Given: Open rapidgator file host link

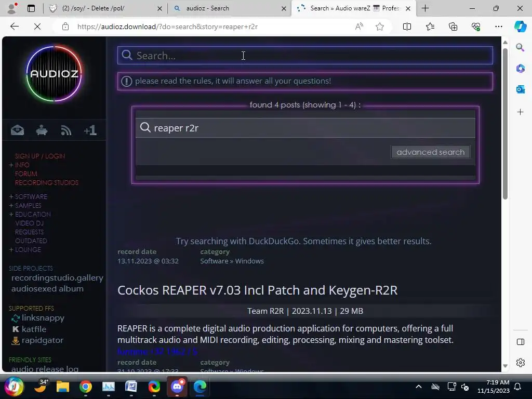Looking at the screenshot, I should click(x=37, y=340).
